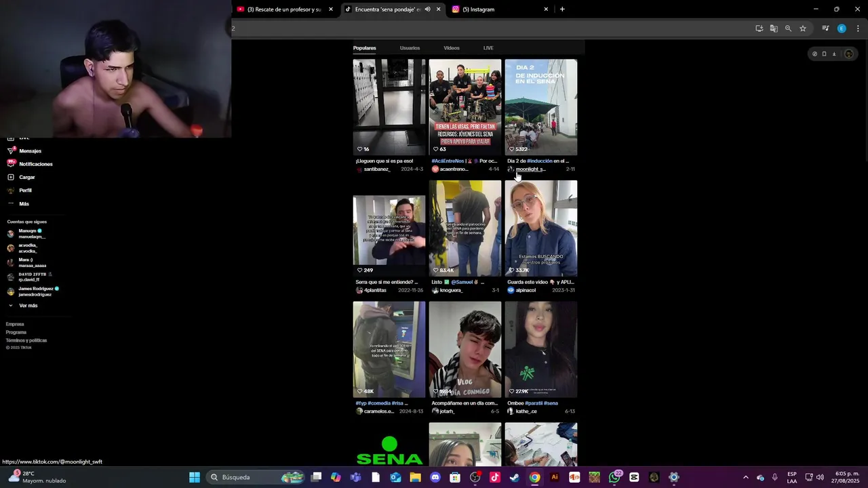Open Discord from the taskbar
The width and height of the screenshot is (868, 488).
pos(435,477)
